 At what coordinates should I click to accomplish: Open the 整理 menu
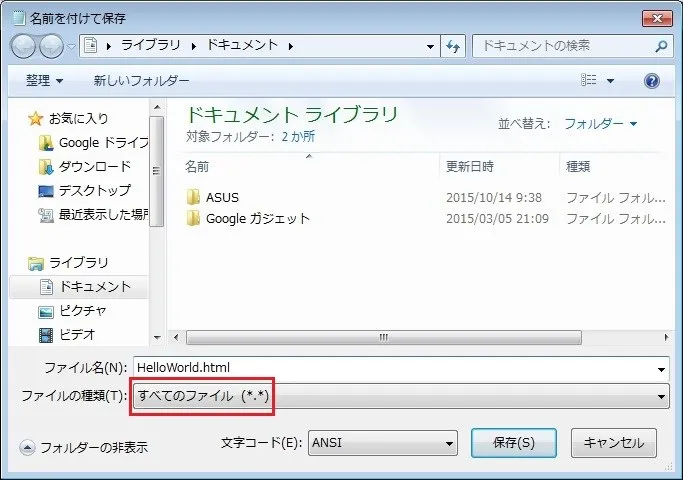pyautogui.click(x=44, y=80)
